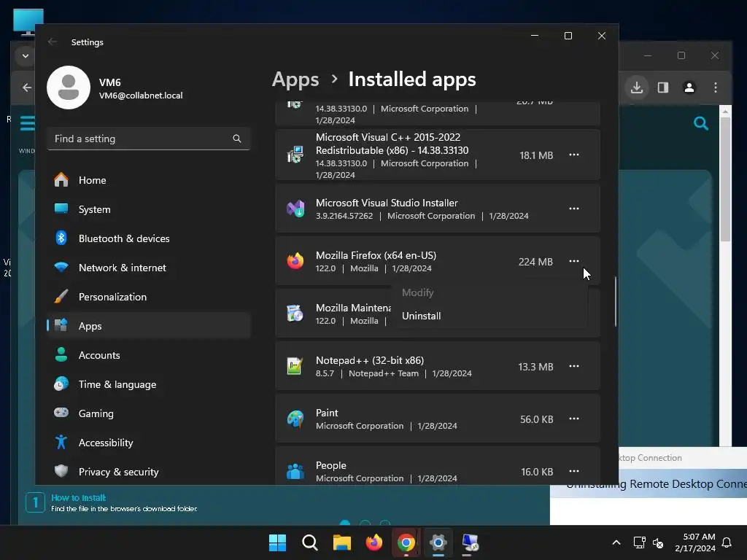This screenshot has height=560, width=747.
Task: Click the webpage search magnifier in Chrome
Action: (x=701, y=124)
